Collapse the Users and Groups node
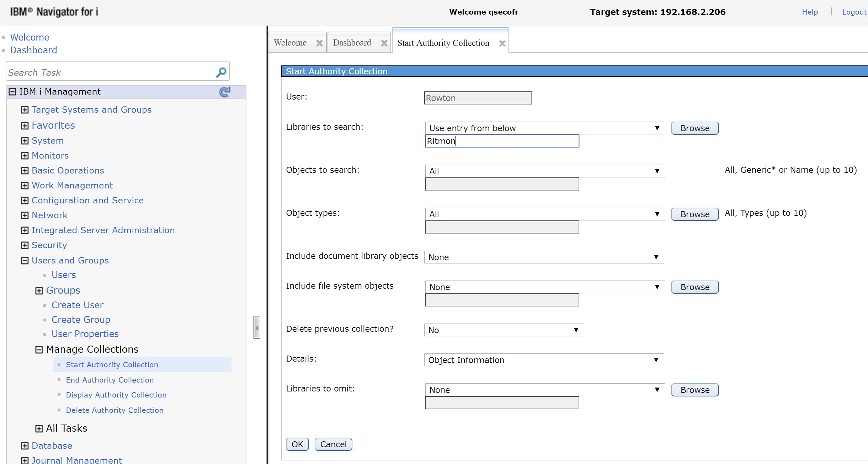The image size is (868, 464). pyautogui.click(x=25, y=261)
